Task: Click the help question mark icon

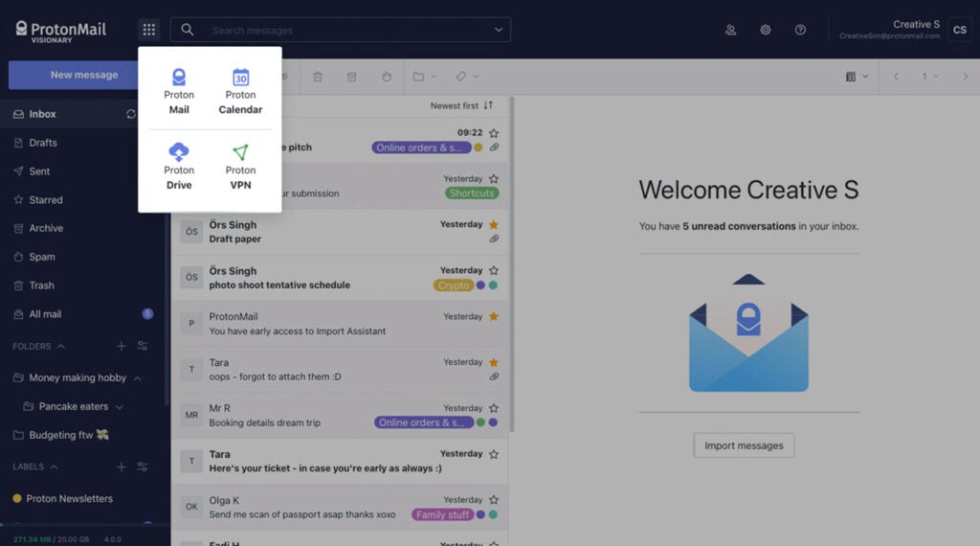Action: click(800, 30)
